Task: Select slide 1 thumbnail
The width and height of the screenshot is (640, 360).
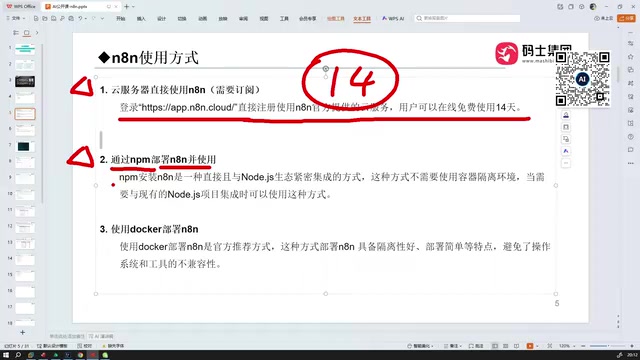Action: click(x=25, y=49)
